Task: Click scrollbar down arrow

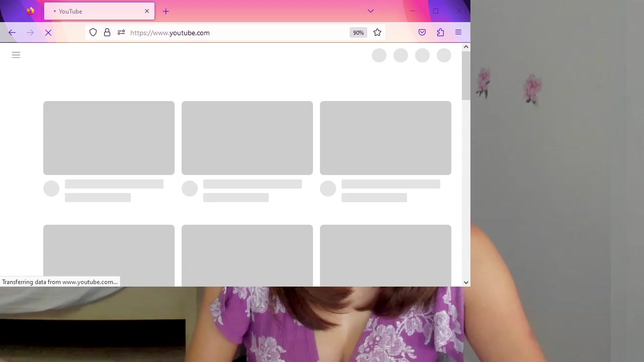Action: (x=466, y=283)
